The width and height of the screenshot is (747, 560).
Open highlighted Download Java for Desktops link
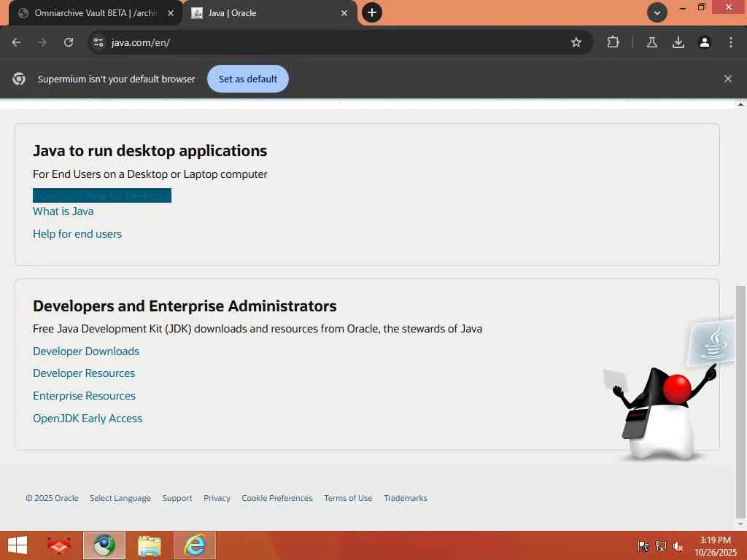click(102, 195)
